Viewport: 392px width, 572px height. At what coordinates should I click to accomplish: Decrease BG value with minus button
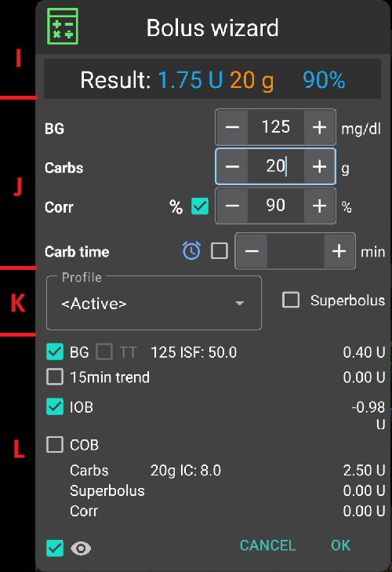232,127
